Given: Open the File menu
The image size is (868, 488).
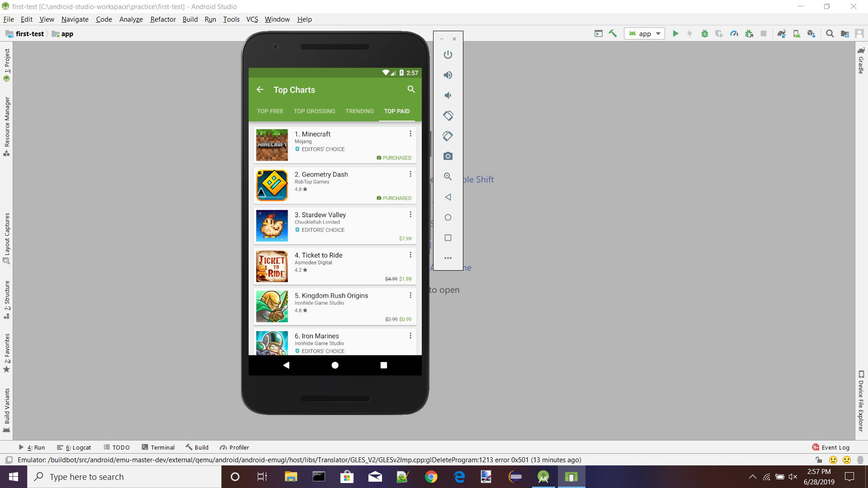Looking at the screenshot, I should 9,19.
